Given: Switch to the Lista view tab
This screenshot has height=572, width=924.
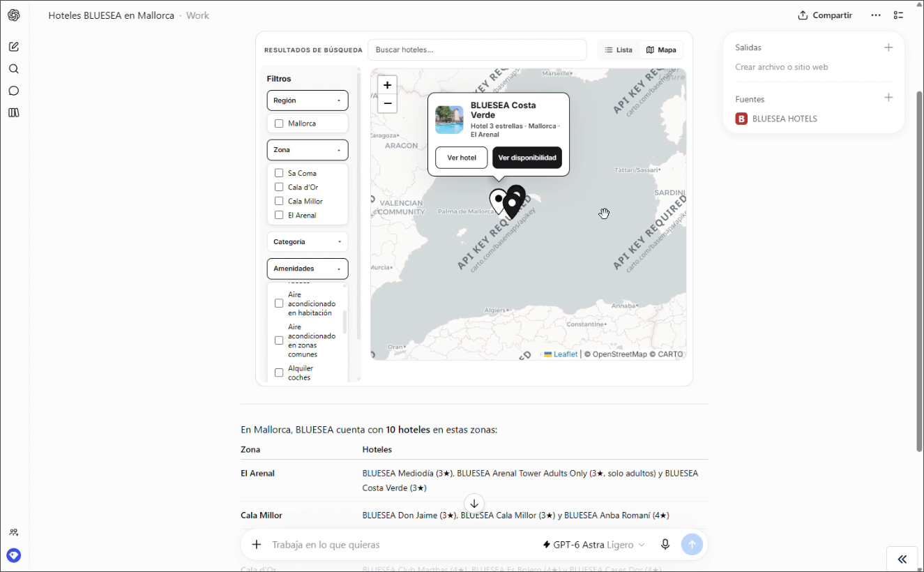Looking at the screenshot, I should [x=619, y=50].
